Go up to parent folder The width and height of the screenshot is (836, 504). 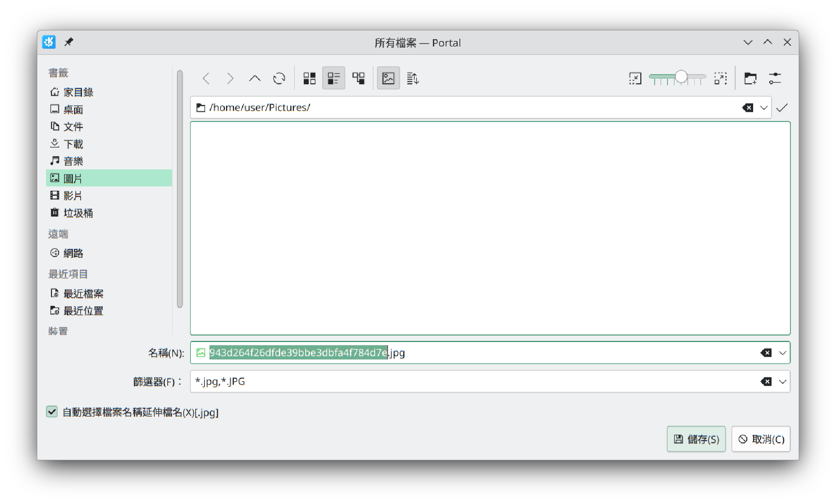point(255,79)
